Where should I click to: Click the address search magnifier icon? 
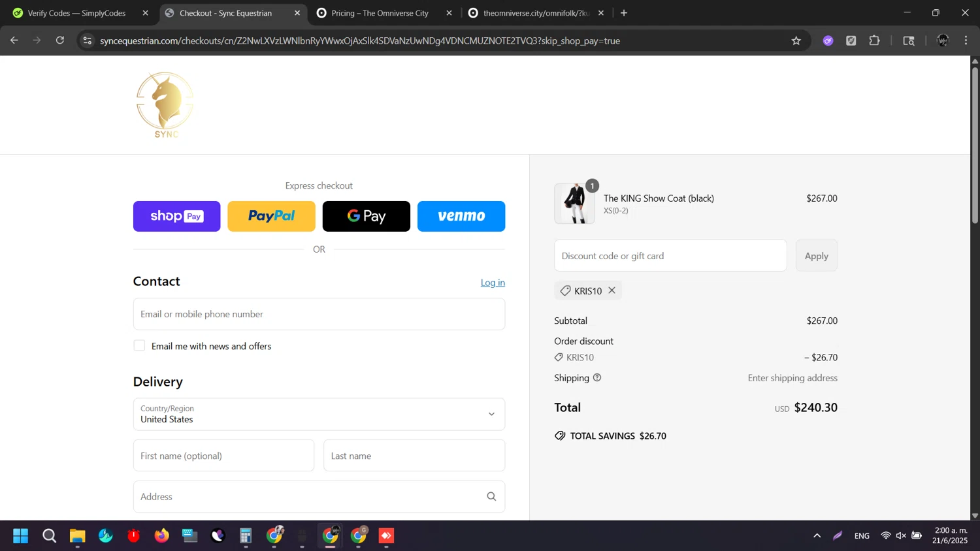491,497
